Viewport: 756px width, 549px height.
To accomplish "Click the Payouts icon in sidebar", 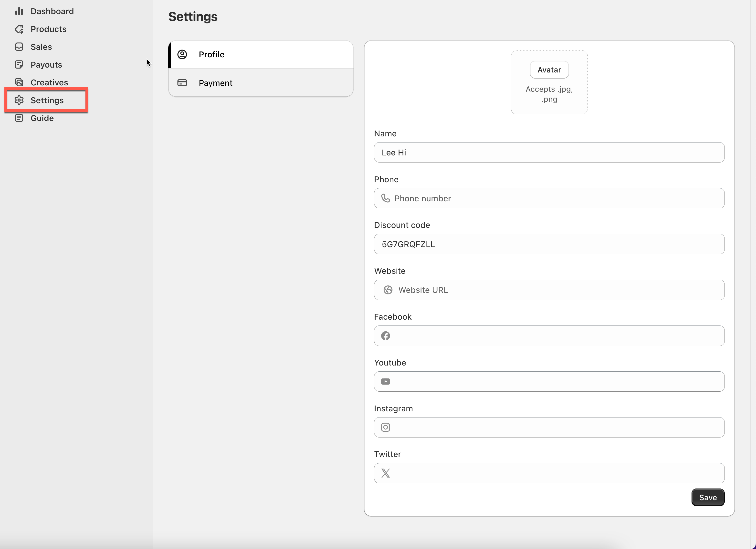I will (19, 65).
